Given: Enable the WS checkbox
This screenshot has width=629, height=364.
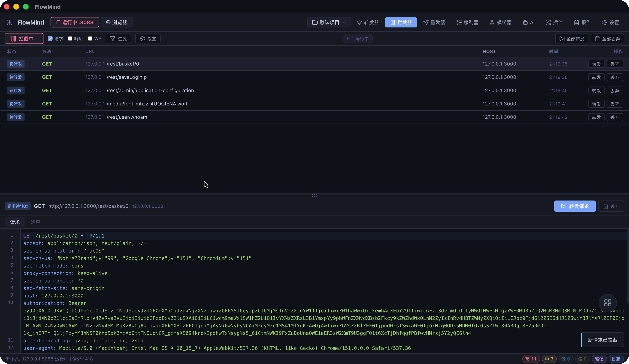Looking at the screenshot, I should tap(90, 39).
